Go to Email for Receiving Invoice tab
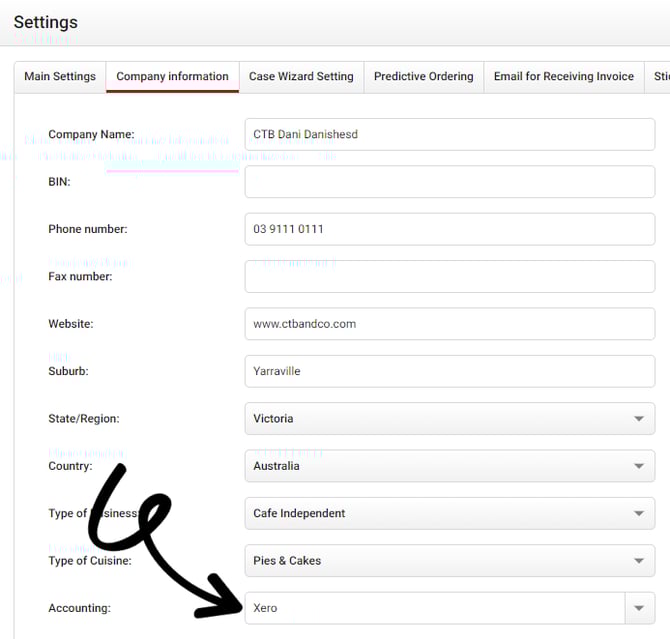670x639 pixels. (564, 77)
